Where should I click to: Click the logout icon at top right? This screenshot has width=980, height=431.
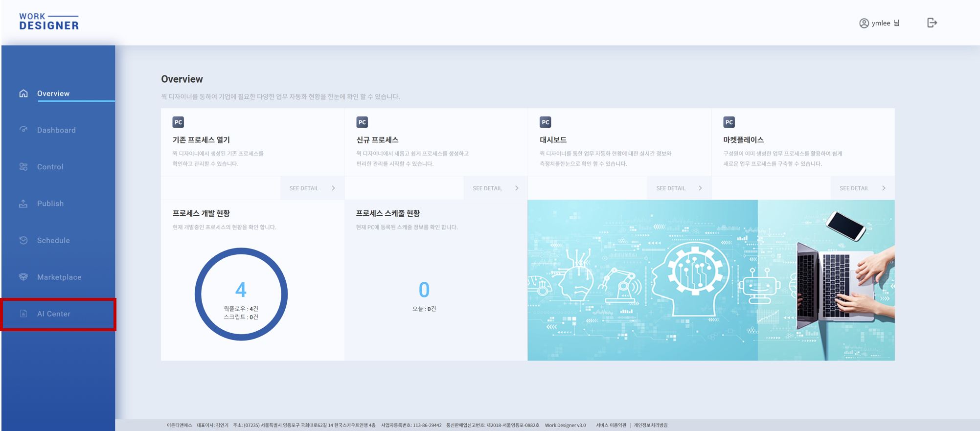point(932,23)
